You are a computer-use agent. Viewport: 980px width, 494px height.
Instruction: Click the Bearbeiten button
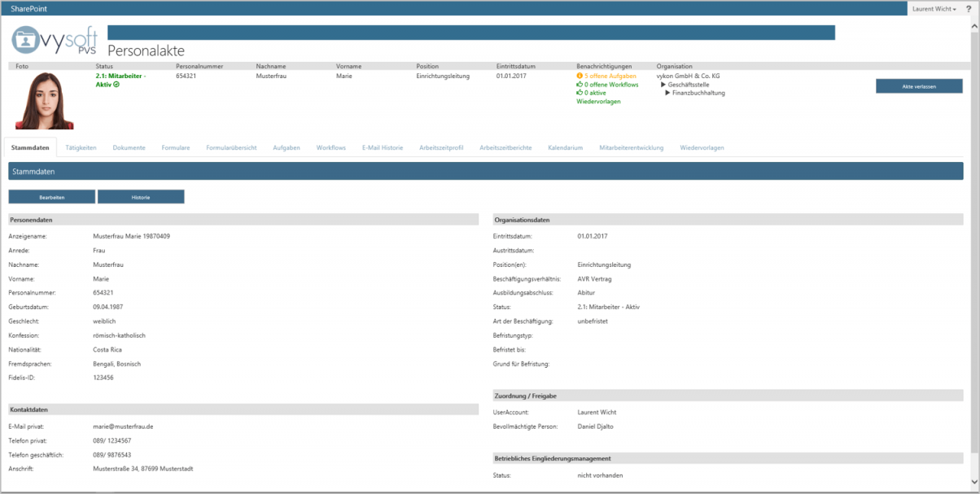(x=51, y=196)
